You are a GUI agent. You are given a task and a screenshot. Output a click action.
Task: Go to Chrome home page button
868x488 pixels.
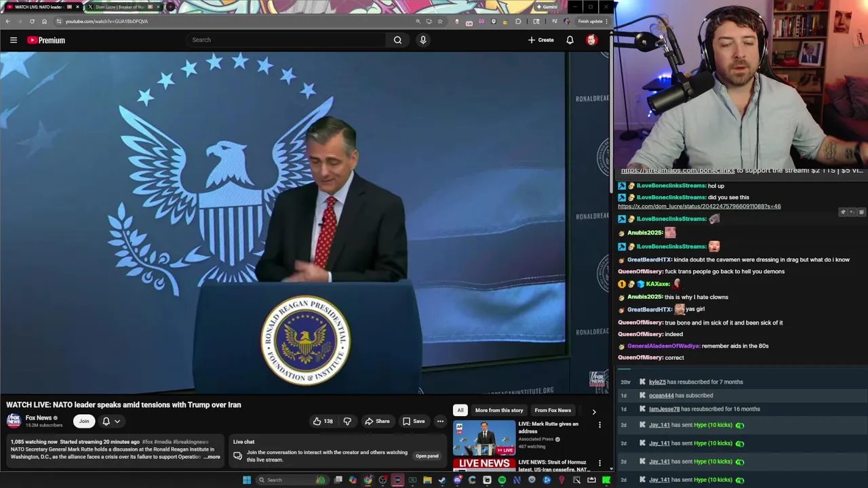pos(45,21)
